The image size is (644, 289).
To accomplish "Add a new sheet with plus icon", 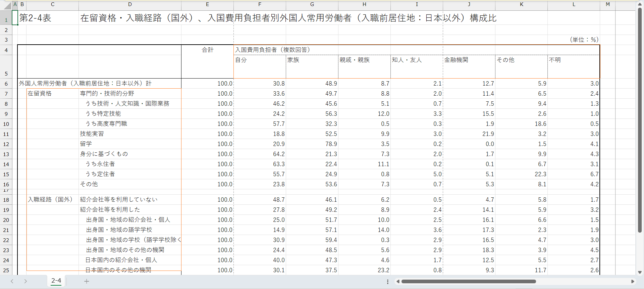I will [x=87, y=281].
